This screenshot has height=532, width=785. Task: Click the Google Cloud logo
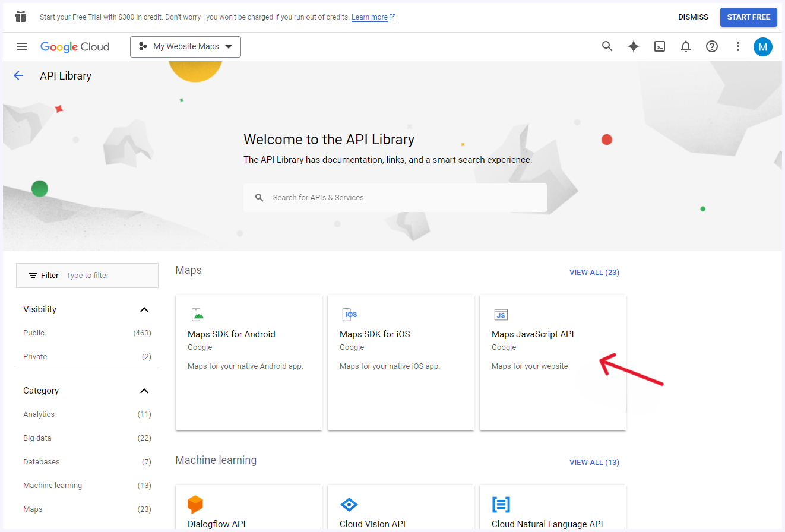coord(75,47)
